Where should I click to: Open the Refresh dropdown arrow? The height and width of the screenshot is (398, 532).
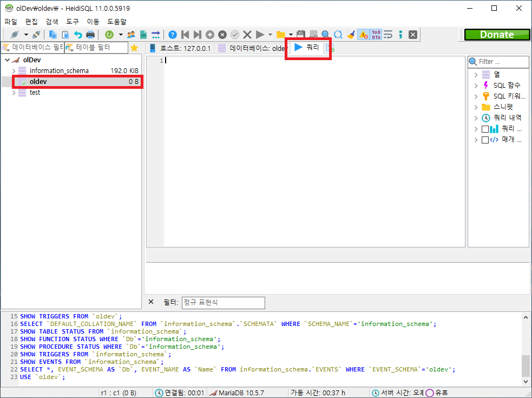click(x=121, y=35)
